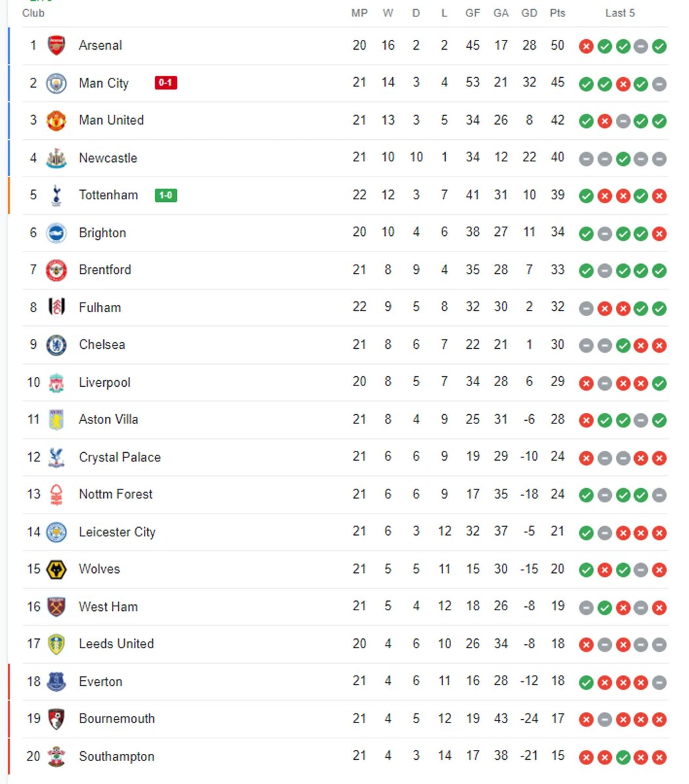Click the Liverpool club crest
Viewport: 689px width, 784px height.
[56, 383]
